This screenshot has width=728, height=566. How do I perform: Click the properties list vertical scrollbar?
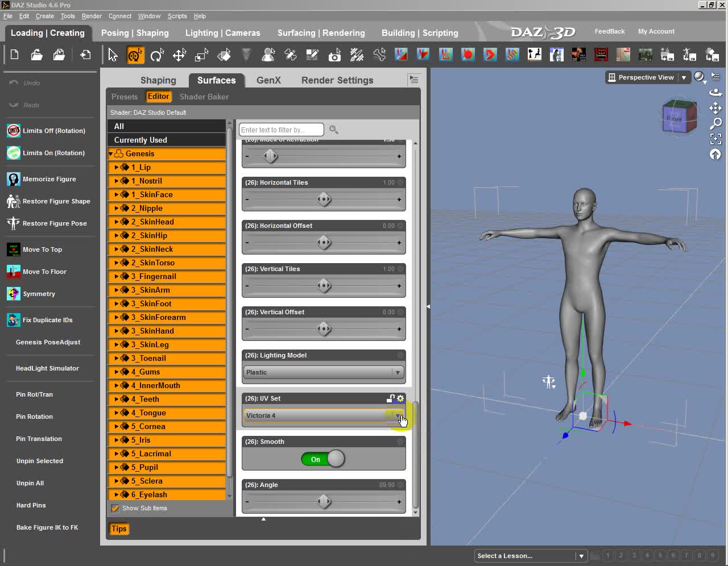(x=415, y=455)
